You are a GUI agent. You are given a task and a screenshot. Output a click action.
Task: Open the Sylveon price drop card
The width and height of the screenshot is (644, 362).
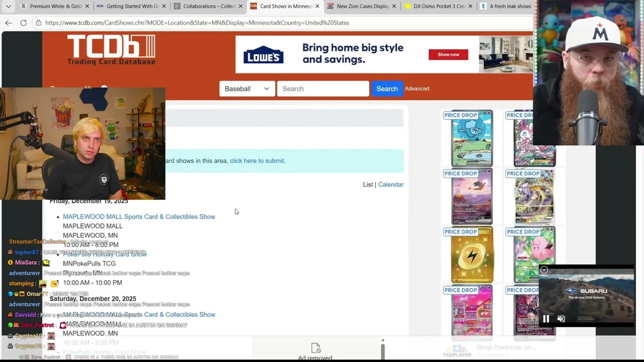click(534, 138)
